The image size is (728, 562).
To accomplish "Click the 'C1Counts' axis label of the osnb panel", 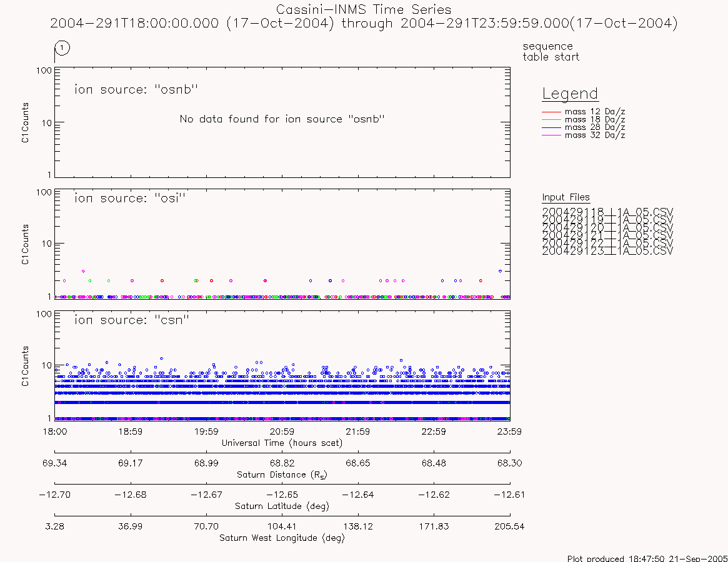I will click(x=25, y=122).
